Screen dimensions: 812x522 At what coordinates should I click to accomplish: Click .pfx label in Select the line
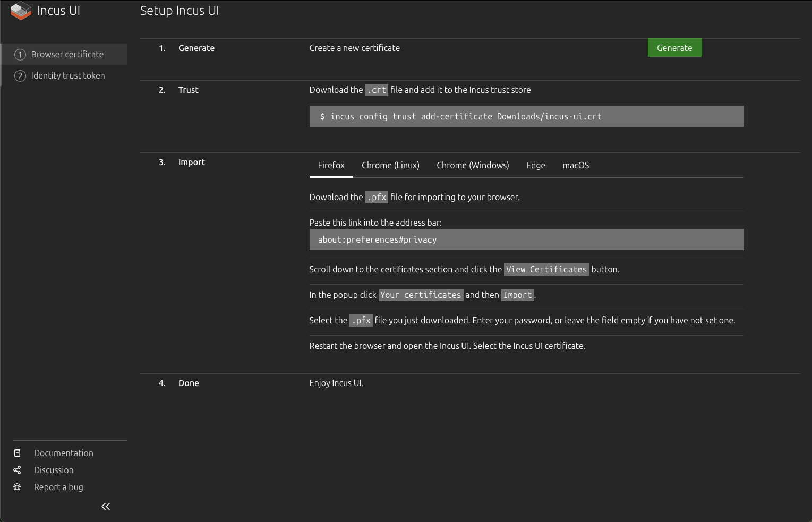[361, 321]
